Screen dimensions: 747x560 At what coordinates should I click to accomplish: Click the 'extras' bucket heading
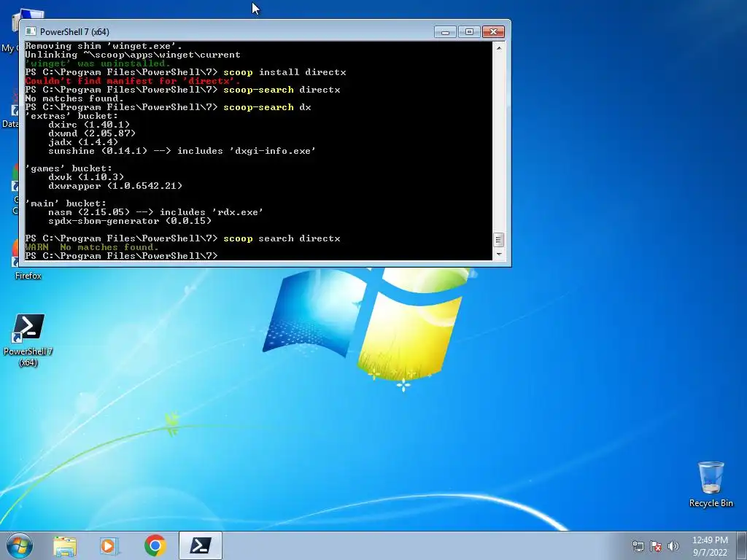71,116
